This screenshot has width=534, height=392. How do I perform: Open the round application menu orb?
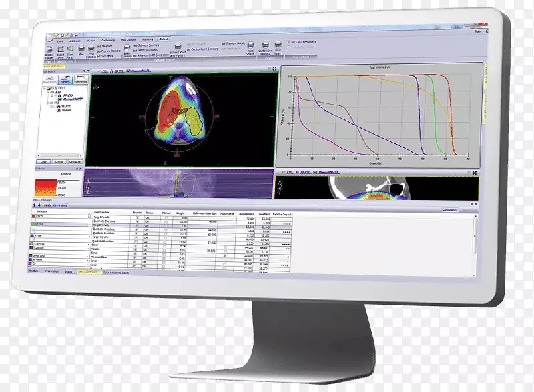pos(49,38)
